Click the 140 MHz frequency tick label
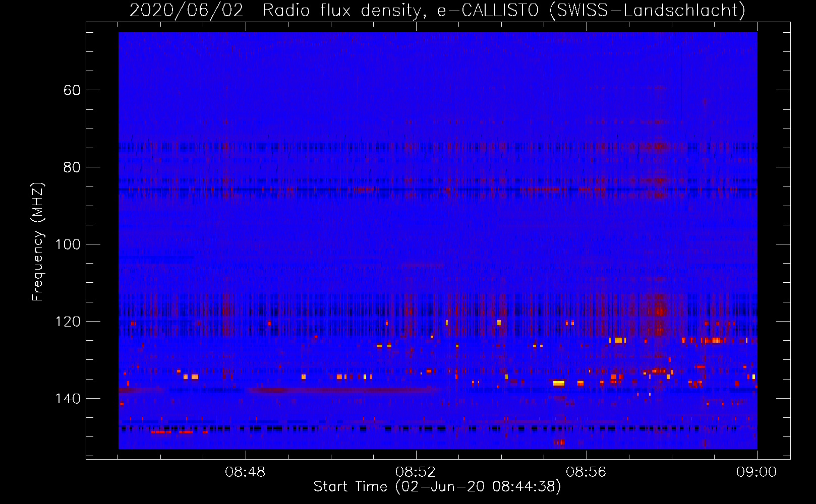Image resolution: width=816 pixels, height=504 pixels. click(68, 399)
